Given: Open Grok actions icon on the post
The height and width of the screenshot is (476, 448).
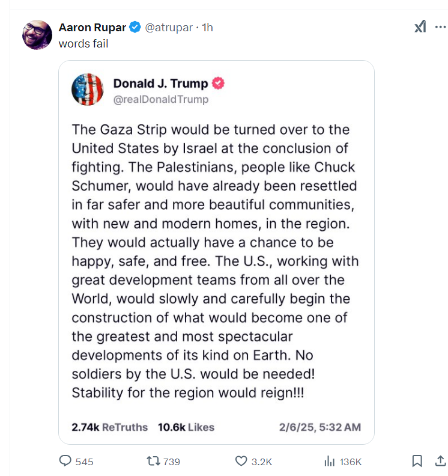Looking at the screenshot, I should click(420, 27).
